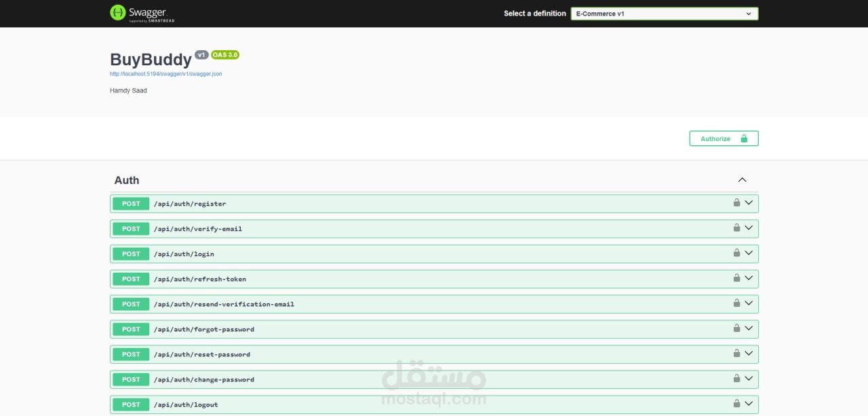The width and height of the screenshot is (868, 416).
Task: Click the lock icon on logout endpoint
Action: (736, 403)
